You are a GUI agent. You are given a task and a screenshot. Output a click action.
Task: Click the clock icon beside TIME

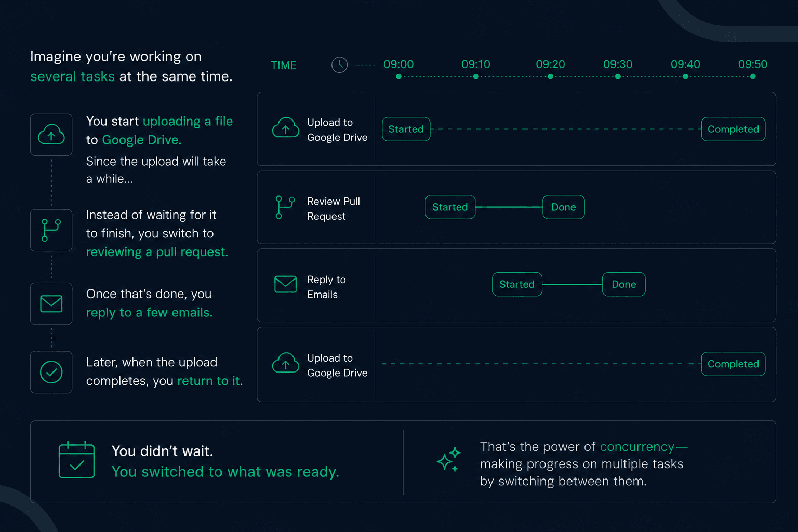point(339,65)
